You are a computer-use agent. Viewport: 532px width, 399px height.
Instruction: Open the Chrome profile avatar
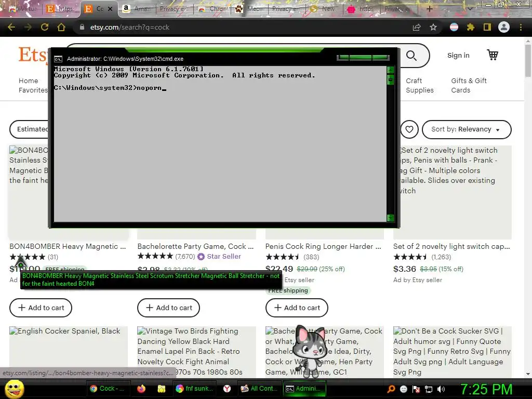(x=504, y=27)
